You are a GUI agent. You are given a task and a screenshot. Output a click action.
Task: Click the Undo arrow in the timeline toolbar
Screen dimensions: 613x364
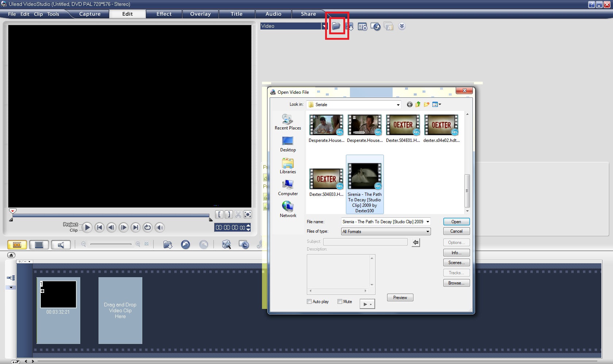pos(185,244)
